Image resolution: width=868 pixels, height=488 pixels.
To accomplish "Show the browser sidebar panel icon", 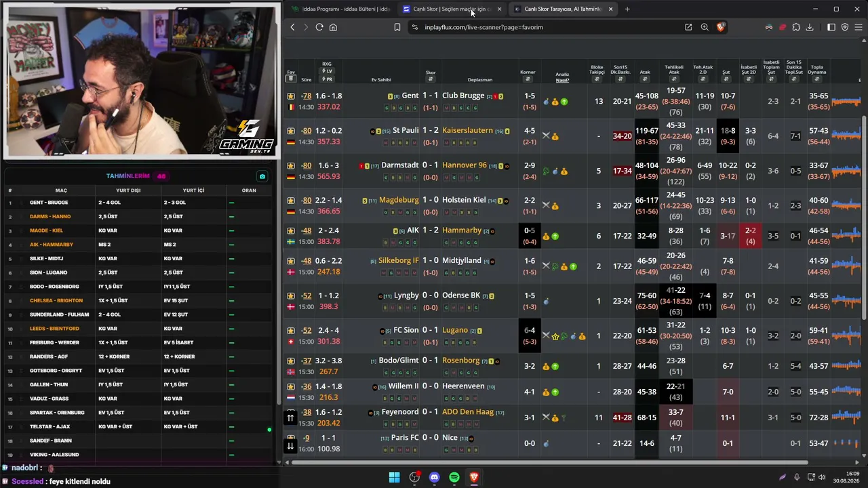I will [831, 27].
